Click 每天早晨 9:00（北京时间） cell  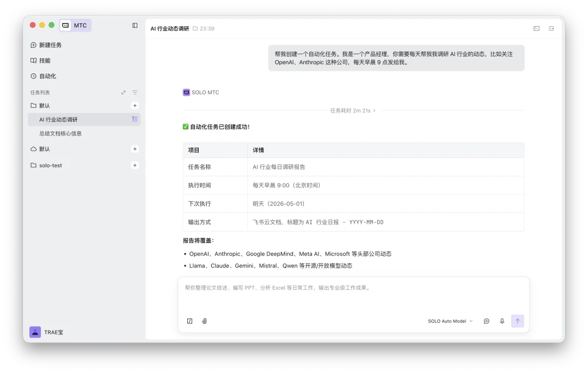pyautogui.click(x=386, y=185)
